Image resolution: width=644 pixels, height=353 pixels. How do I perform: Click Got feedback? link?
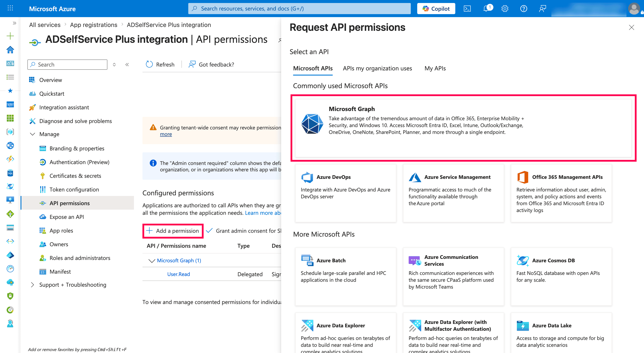click(212, 64)
